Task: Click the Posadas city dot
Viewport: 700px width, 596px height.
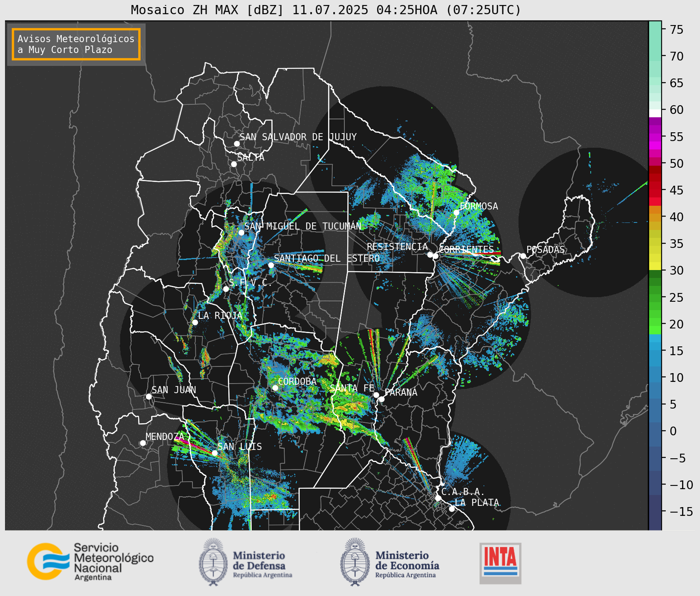Action: tap(523, 256)
